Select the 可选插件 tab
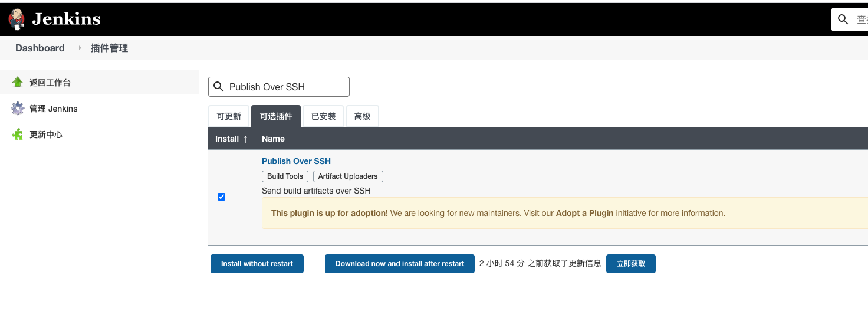Viewport: 868px width, 334px height. pyautogui.click(x=276, y=116)
